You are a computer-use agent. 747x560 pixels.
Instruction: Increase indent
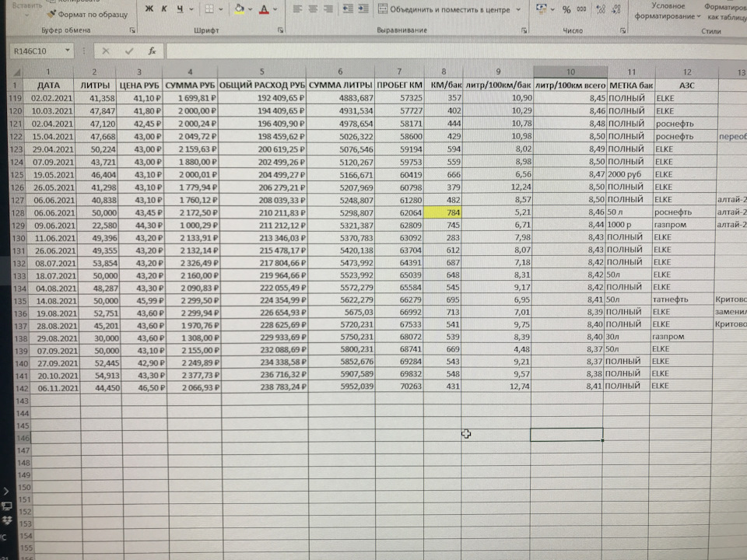(363, 9)
